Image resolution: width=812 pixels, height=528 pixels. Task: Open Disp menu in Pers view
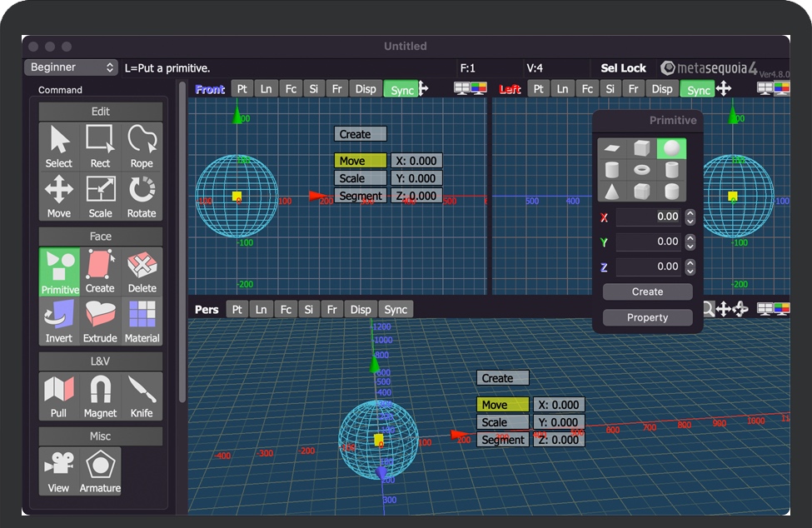[361, 310]
